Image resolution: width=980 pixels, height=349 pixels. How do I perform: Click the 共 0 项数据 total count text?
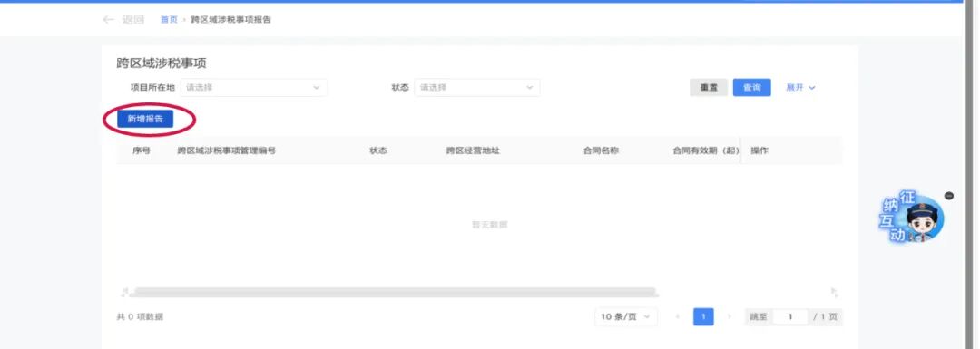140,317
